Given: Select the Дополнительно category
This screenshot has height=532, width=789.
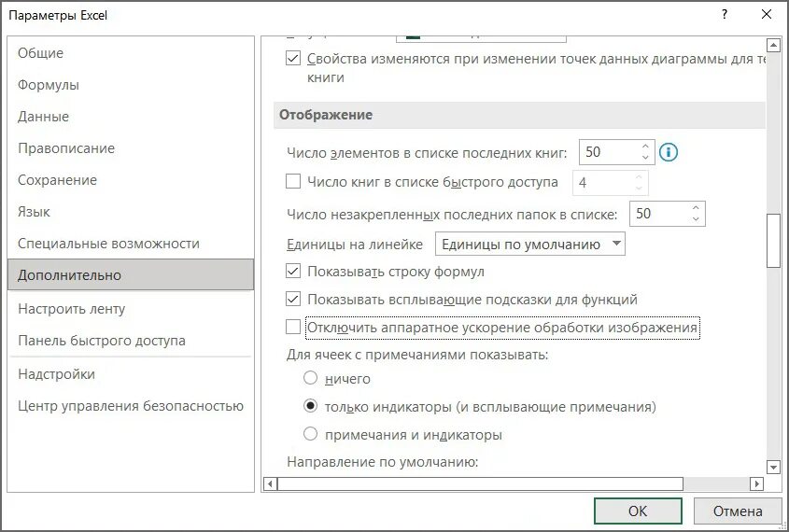Looking at the screenshot, I should point(131,274).
